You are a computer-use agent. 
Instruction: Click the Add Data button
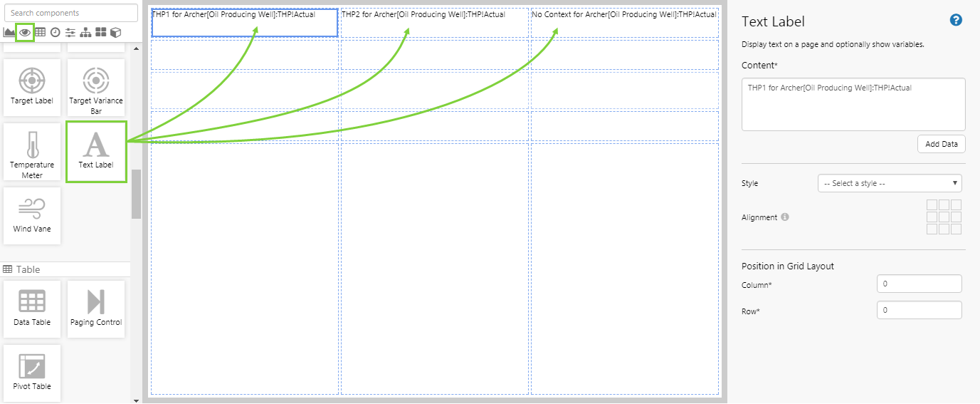941,144
